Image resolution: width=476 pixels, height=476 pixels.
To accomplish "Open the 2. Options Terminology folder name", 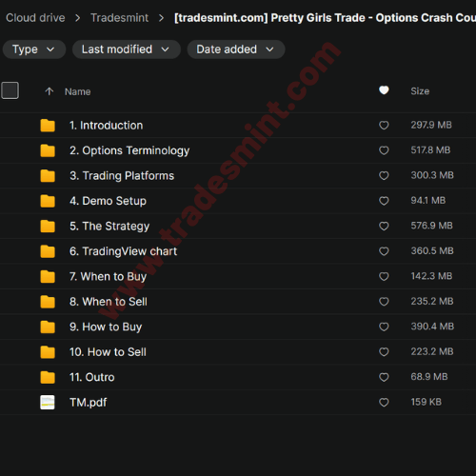I will (129, 150).
